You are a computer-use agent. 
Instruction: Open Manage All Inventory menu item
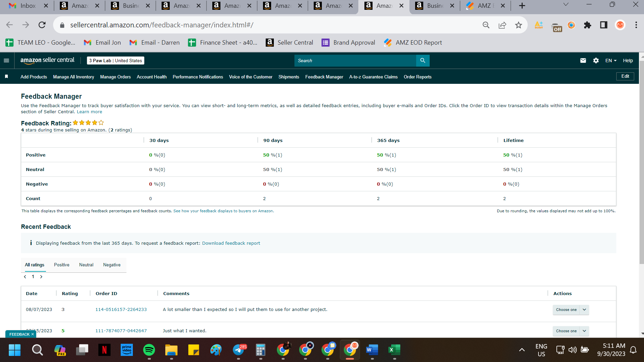(73, 77)
